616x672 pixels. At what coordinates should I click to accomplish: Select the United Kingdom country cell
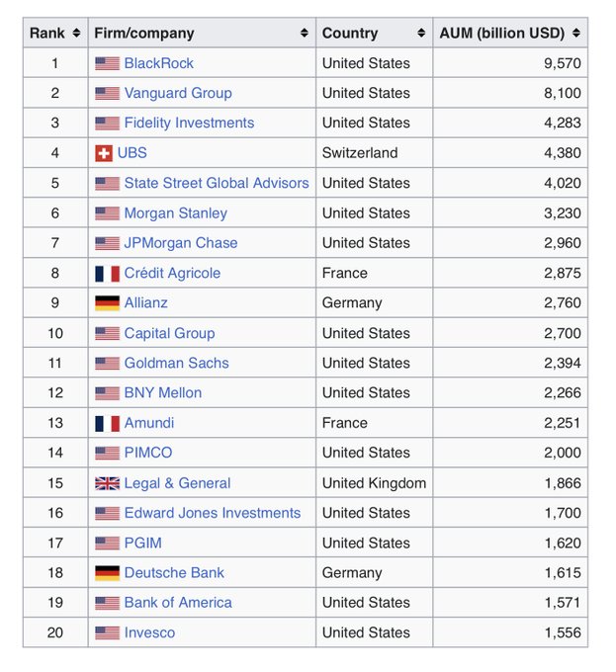(374, 483)
